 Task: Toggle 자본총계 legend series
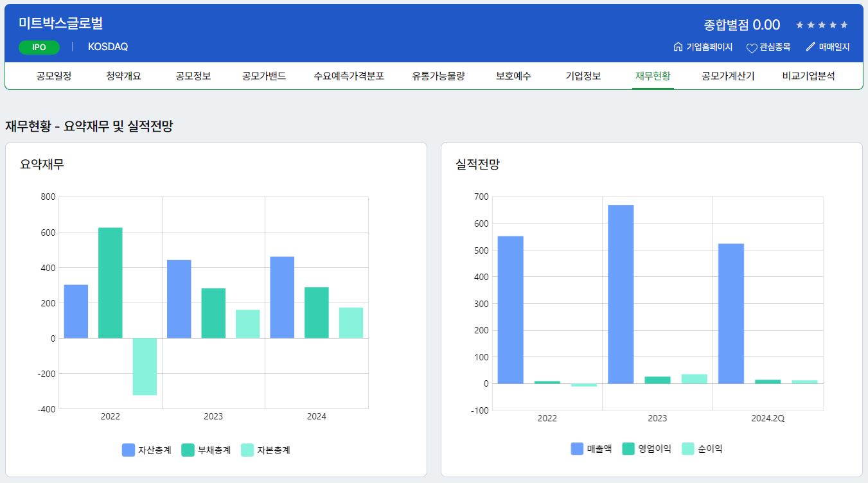[x=266, y=450]
